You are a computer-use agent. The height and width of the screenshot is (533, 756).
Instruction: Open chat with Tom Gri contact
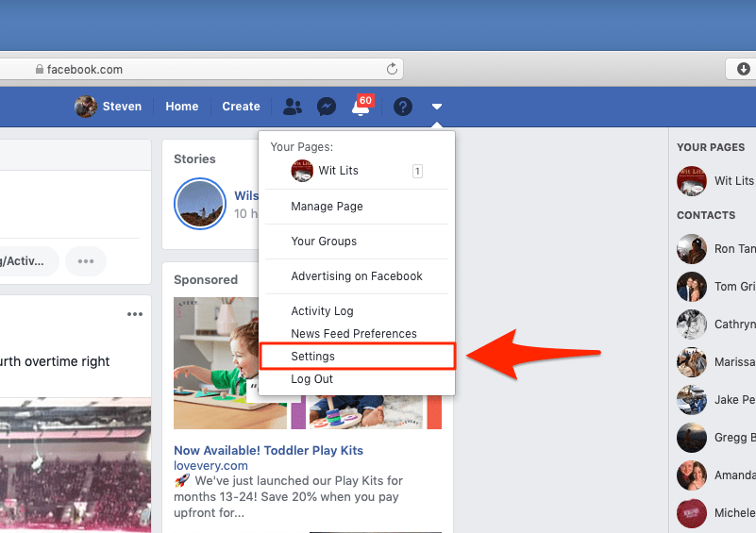tap(716, 286)
